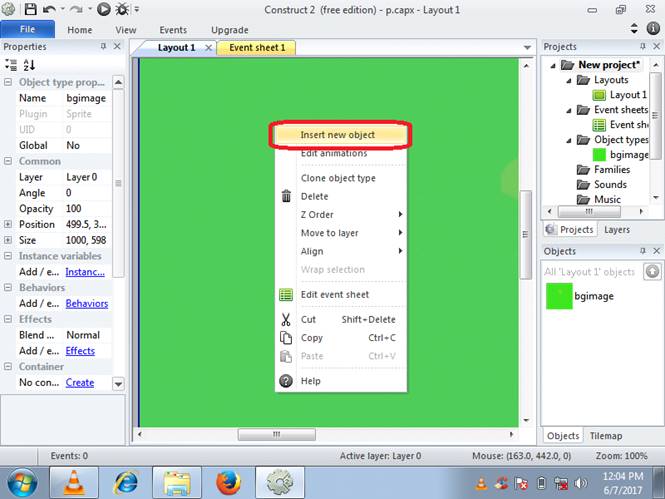Viewport: 665px width, 499px height.
Task: Switch to the Tilemap tab
Action: tap(606, 436)
